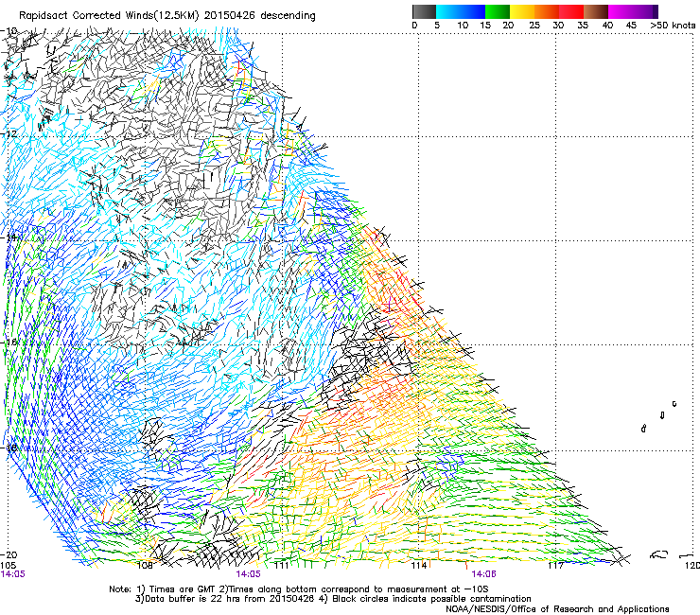Click the longitude label "108"

[x=145, y=566]
